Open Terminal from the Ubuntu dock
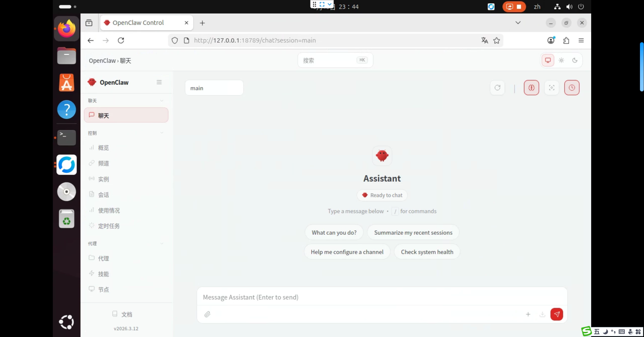Screen dimensions: 644x337 click(x=66, y=138)
